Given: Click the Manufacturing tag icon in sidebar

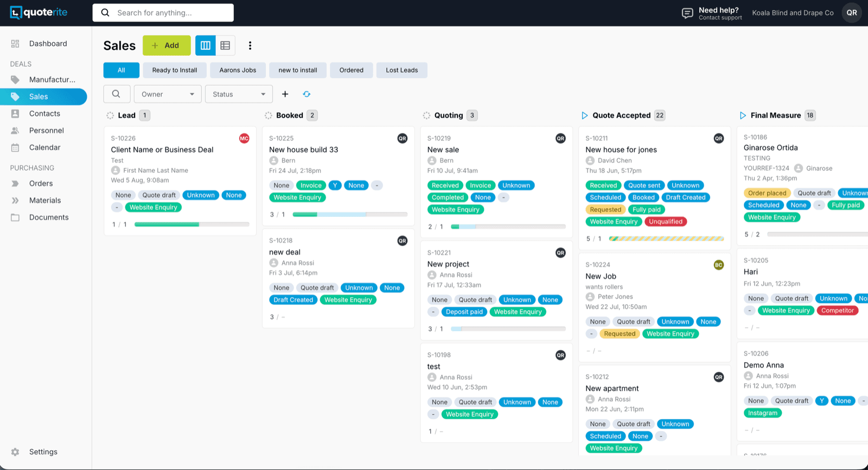Looking at the screenshot, I should 15,80.
